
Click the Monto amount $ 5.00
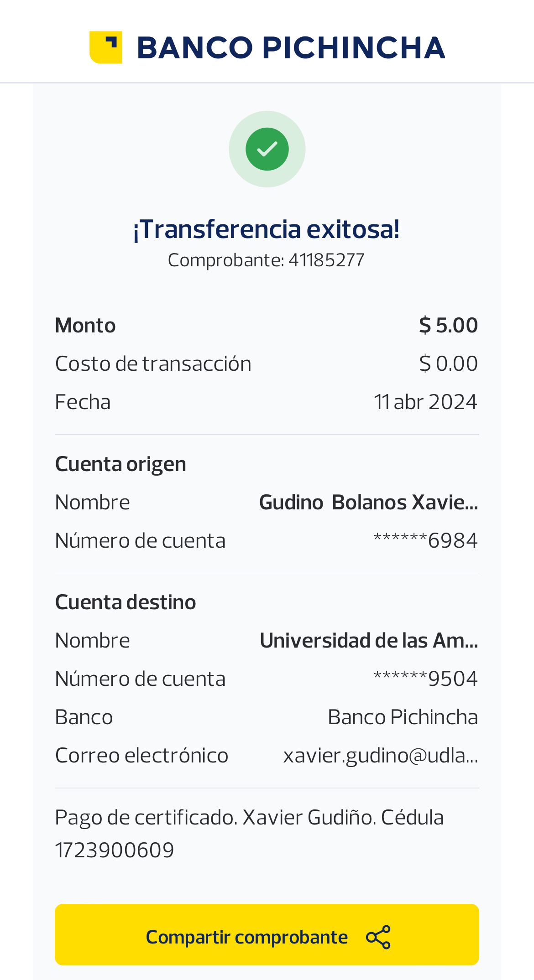(448, 326)
